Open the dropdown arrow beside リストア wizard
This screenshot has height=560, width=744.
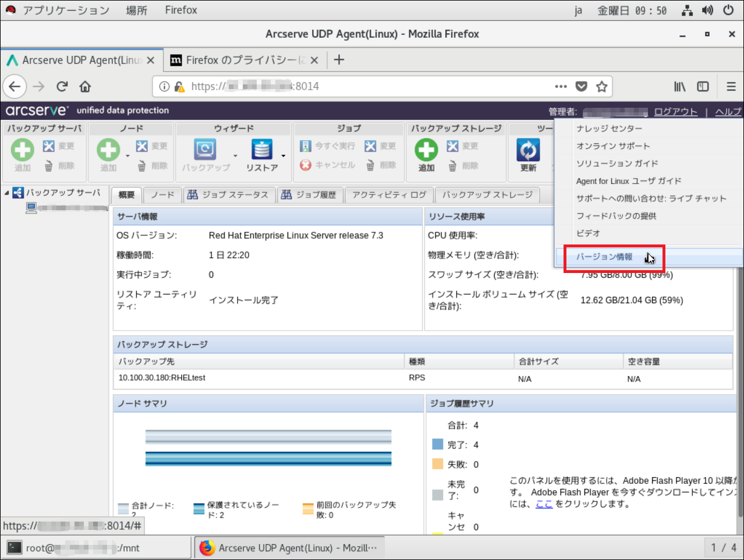click(x=284, y=155)
